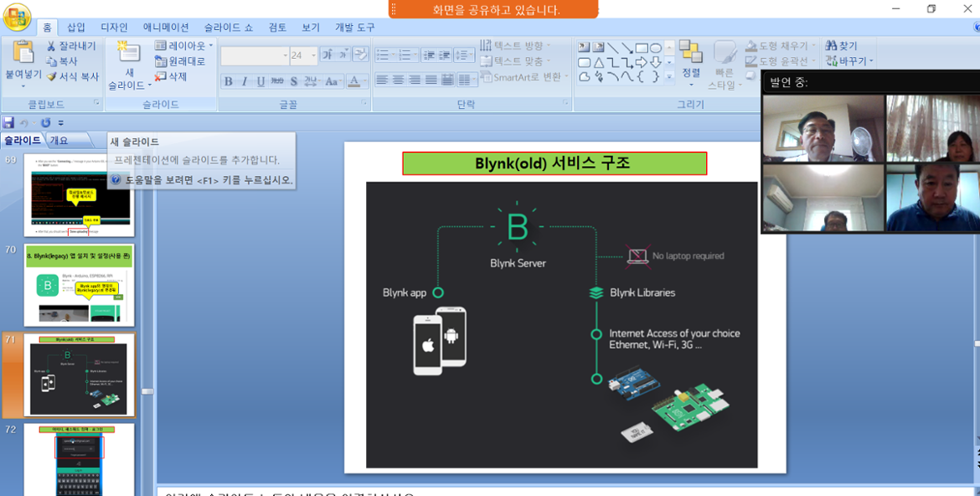Click the Undo arrow in the quick access toolbar

tap(24, 122)
